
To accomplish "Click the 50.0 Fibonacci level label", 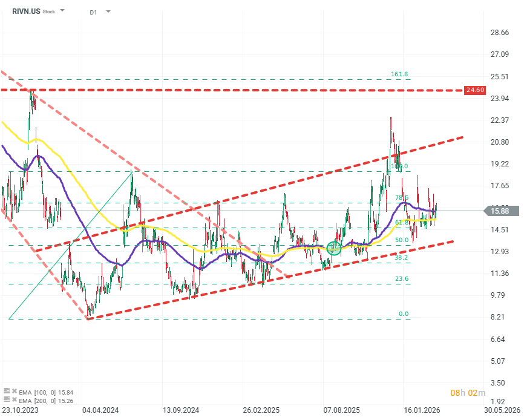I will (402, 240).
